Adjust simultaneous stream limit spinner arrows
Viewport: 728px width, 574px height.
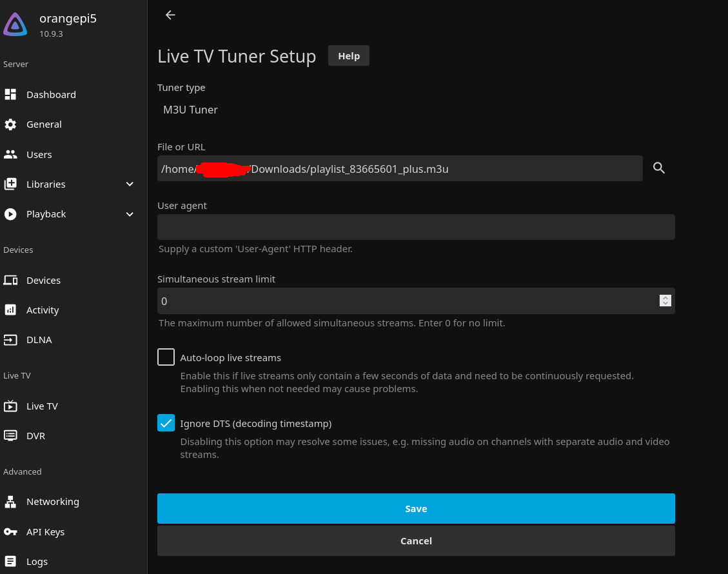[x=665, y=301]
